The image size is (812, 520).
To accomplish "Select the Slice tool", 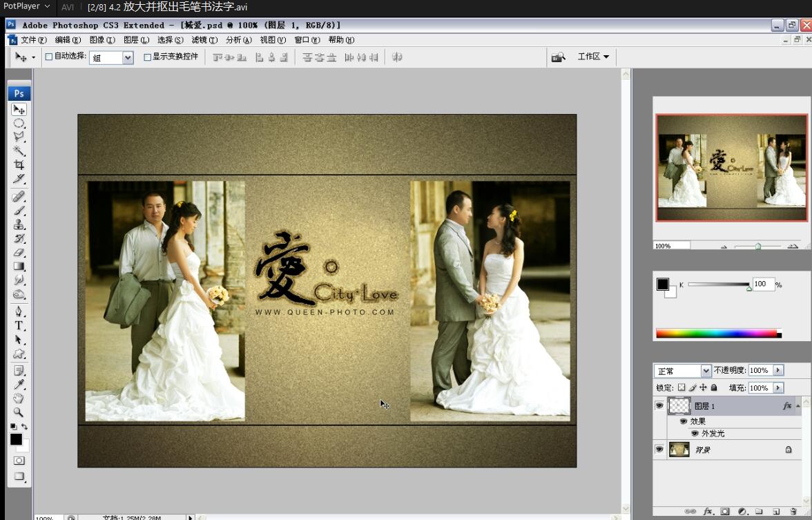I will pos(19,179).
